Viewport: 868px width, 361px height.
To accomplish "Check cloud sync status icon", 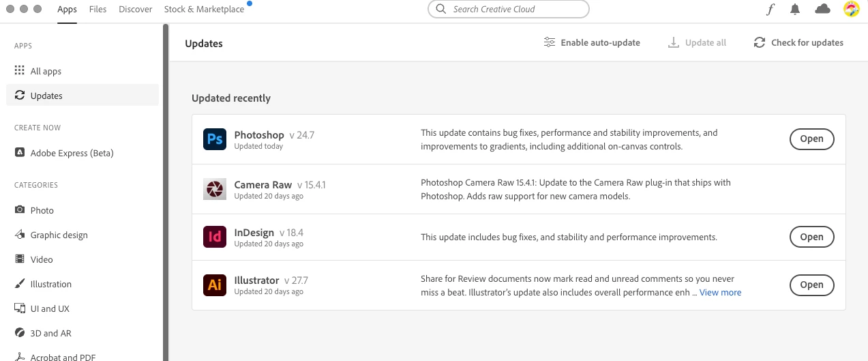I will (823, 9).
